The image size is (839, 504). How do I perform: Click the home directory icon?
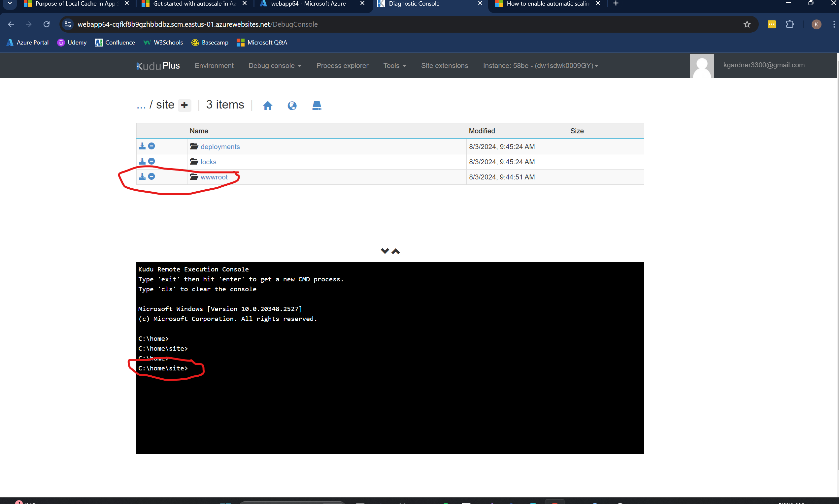268,106
